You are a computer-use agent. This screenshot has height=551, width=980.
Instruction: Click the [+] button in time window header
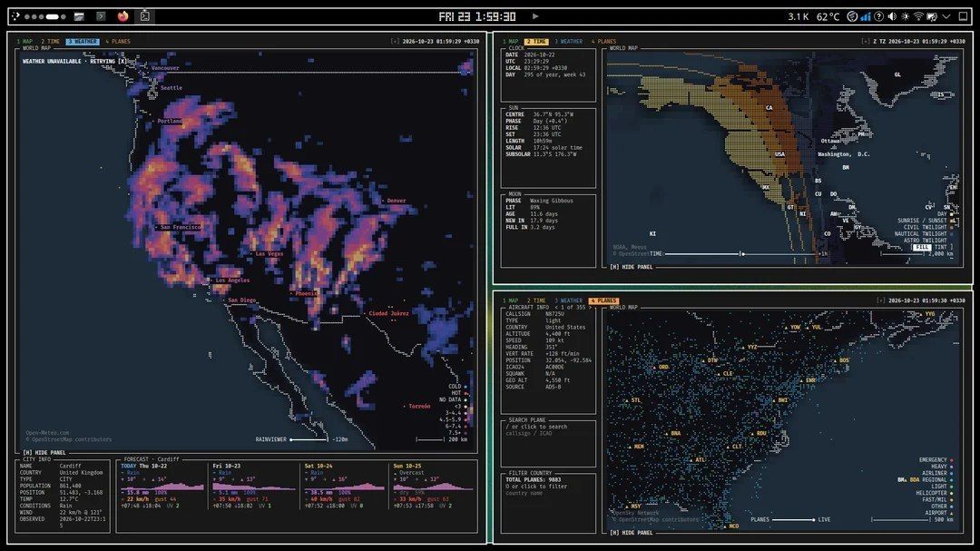865,41
